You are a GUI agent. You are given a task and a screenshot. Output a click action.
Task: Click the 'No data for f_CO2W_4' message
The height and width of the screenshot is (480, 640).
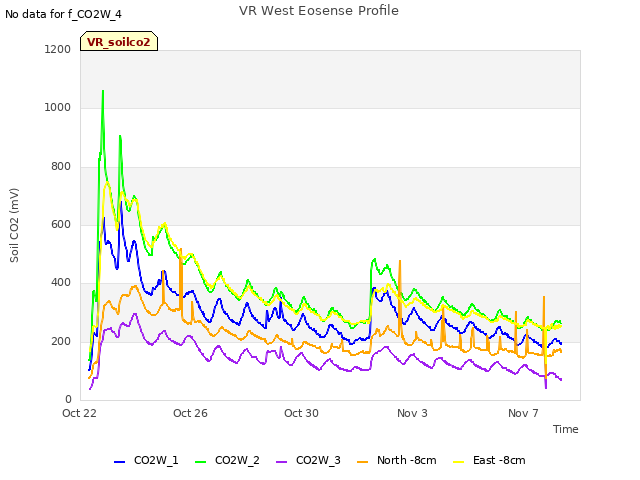pyautogui.click(x=63, y=14)
